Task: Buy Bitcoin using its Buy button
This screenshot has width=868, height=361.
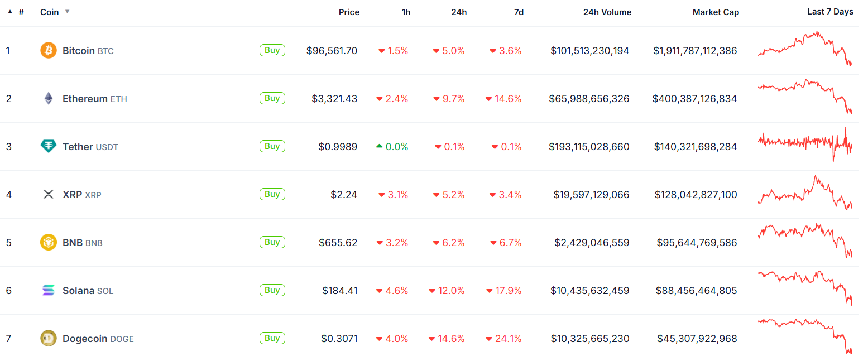Action: click(272, 50)
